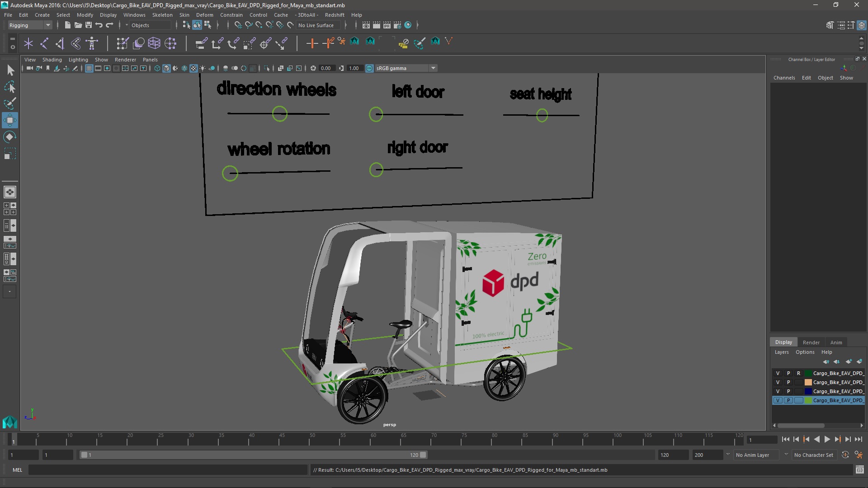Image resolution: width=868 pixels, height=488 pixels.
Task: Open the Deform menu
Action: (204, 15)
